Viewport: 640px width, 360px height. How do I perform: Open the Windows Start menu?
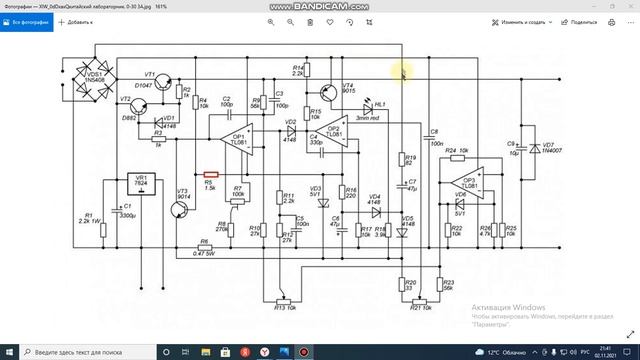(9, 352)
